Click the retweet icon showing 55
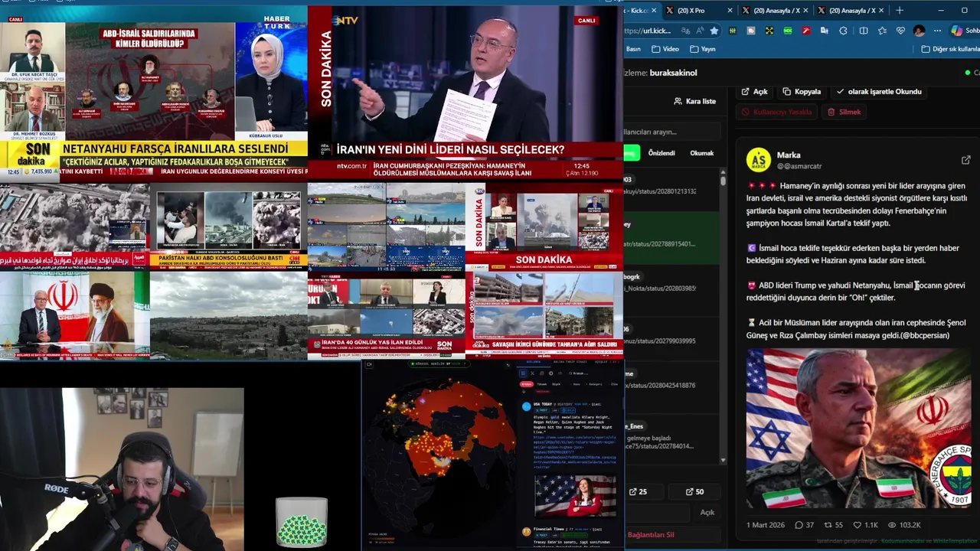Screen dimensions: 980x551 click(x=833, y=525)
